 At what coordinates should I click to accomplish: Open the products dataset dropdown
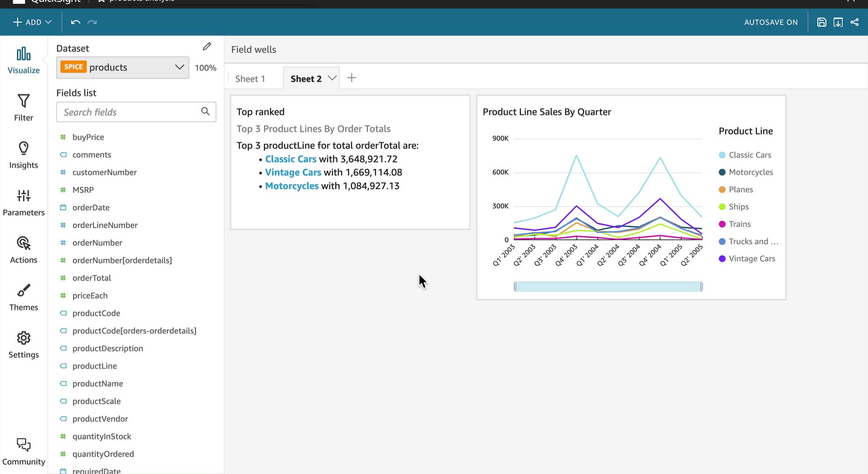[x=123, y=67]
